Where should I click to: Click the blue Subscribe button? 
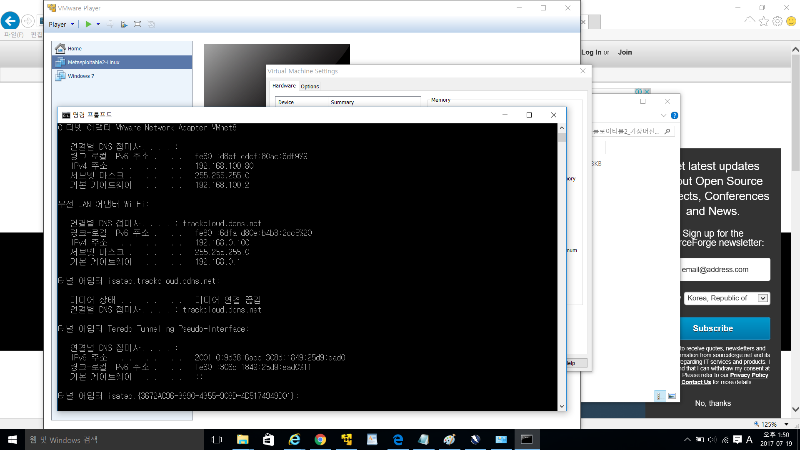[x=725, y=328]
